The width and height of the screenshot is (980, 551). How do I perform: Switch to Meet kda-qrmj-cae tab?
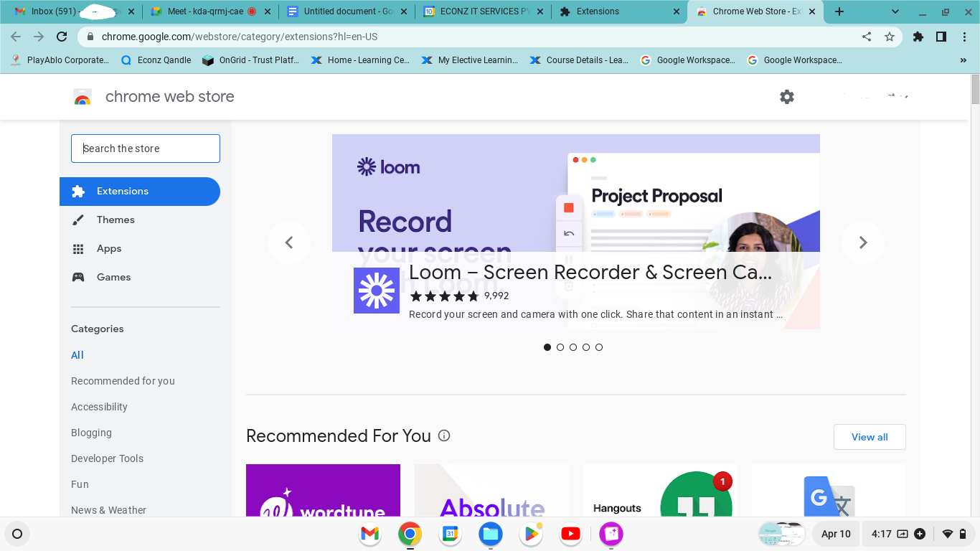tap(211, 11)
